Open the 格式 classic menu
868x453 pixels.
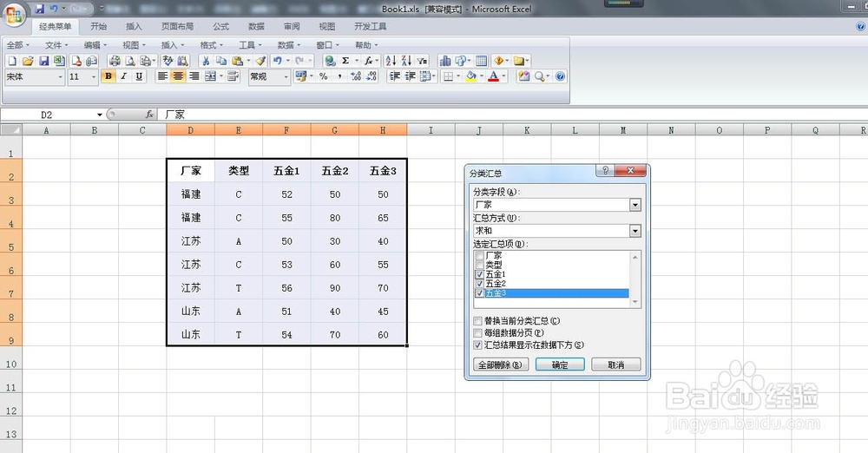pyautogui.click(x=212, y=45)
